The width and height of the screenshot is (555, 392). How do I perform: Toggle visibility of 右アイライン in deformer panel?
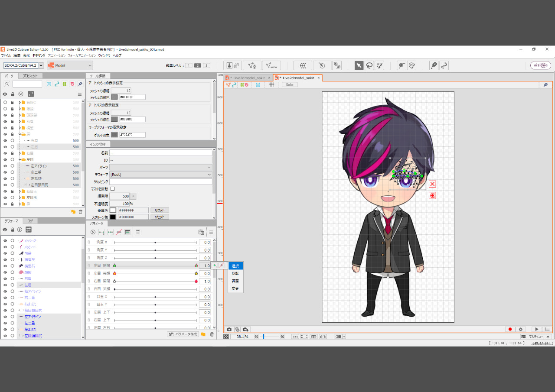[x=5, y=292]
